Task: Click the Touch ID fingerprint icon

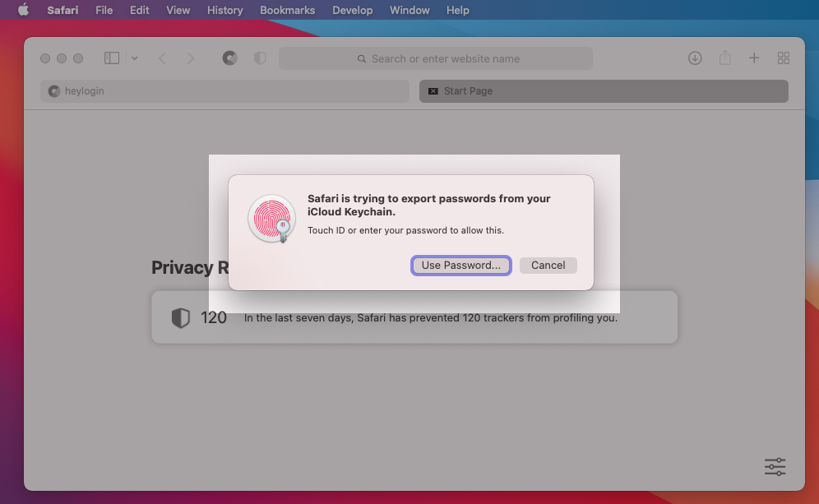Action: (271, 219)
